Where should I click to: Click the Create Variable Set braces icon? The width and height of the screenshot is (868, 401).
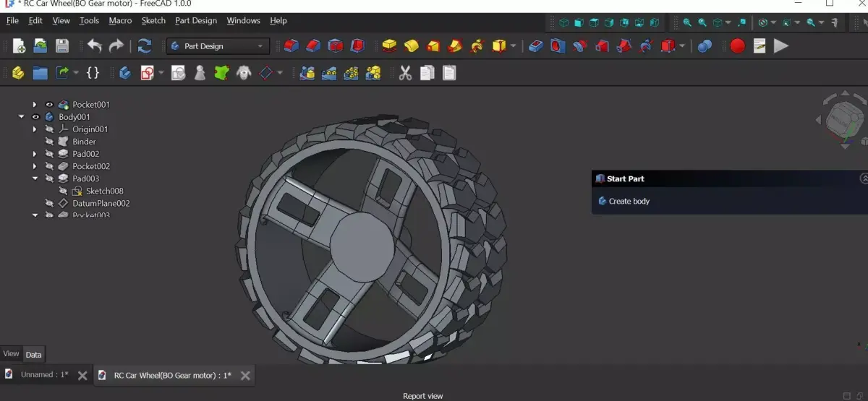pyautogui.click(x=93, y=73)
